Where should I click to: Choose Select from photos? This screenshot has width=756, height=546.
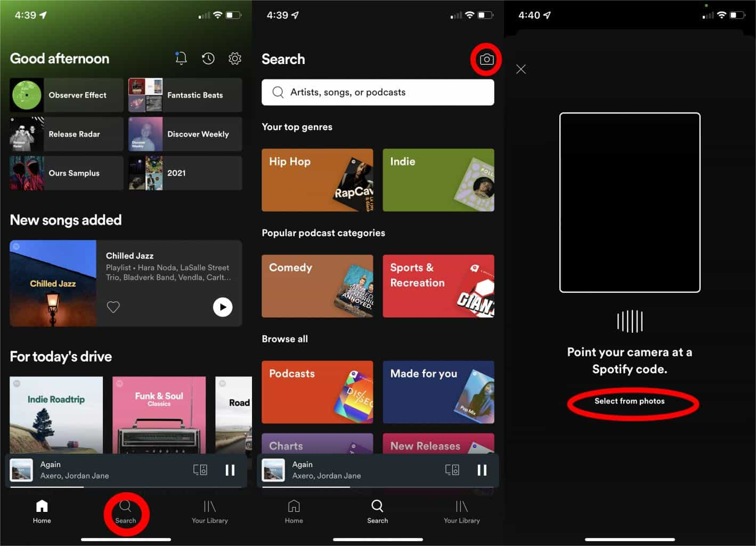click(x=630, y=401)
